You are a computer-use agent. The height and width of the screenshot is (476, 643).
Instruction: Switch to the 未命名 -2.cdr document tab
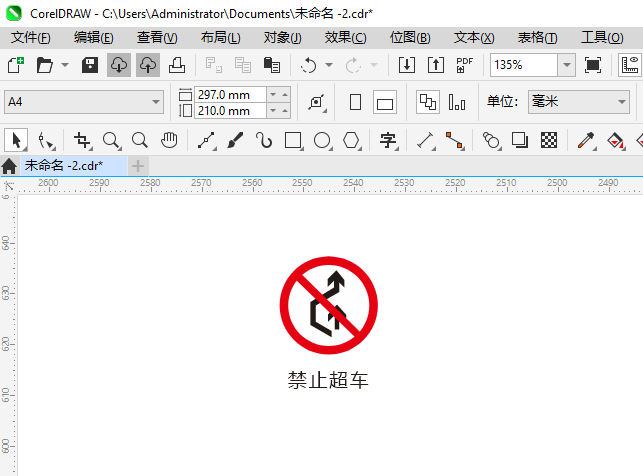tap(74, 166)
